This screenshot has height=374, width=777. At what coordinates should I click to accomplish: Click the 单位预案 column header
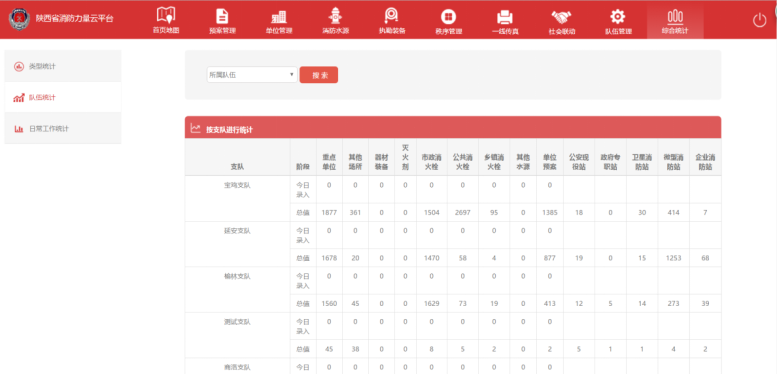[x=549, y=162]
